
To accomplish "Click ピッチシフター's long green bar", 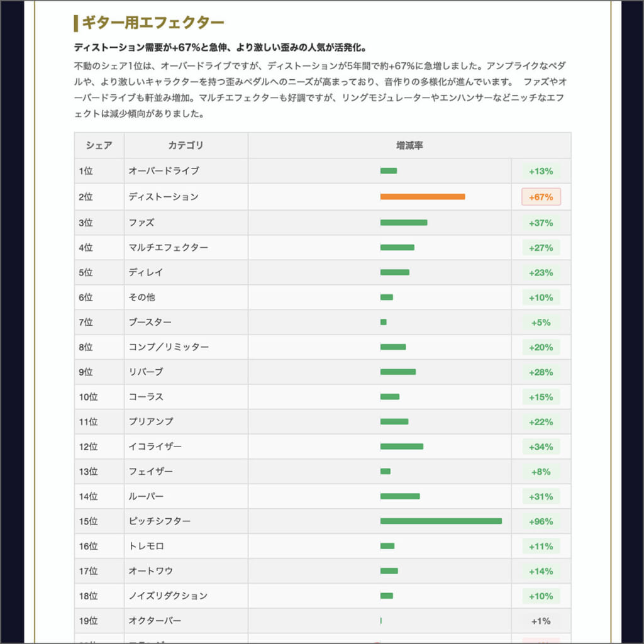I will 440,521.
